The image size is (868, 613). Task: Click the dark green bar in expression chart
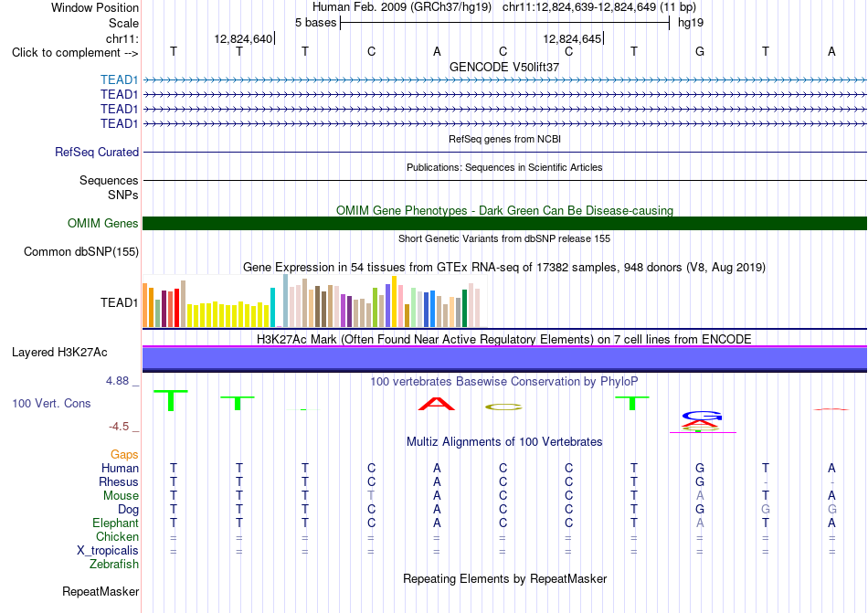tap(464, 309)
